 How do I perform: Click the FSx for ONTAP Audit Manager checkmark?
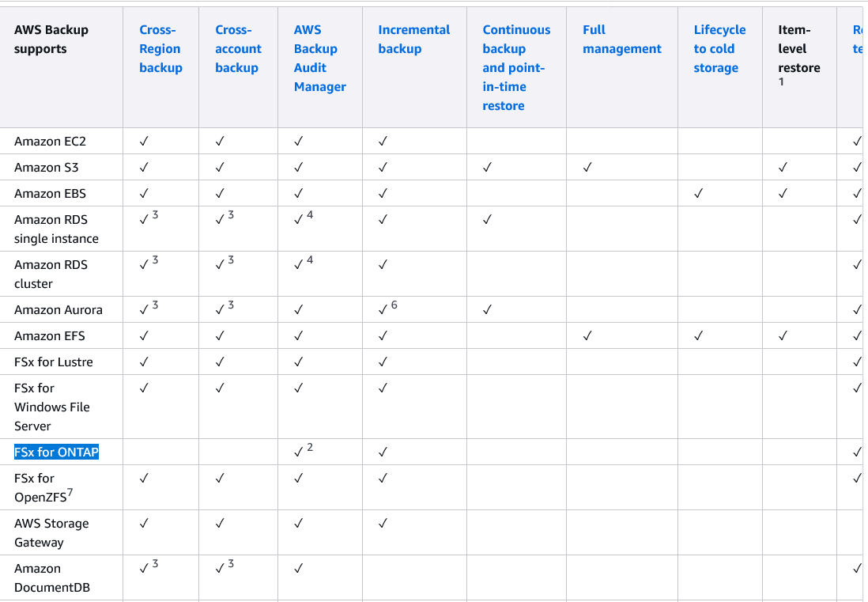(x=299, y=452)
